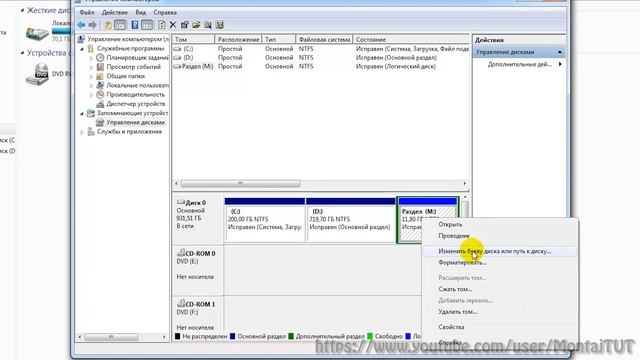
Task: Click the CD-ROM 1 drive icon
Action: [x=181, y=304]
